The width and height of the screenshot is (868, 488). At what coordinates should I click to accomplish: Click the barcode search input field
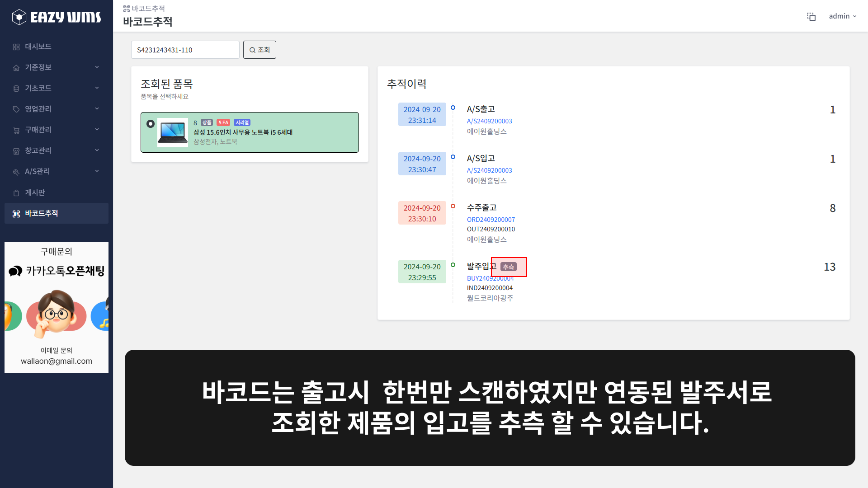pos(185,50)
